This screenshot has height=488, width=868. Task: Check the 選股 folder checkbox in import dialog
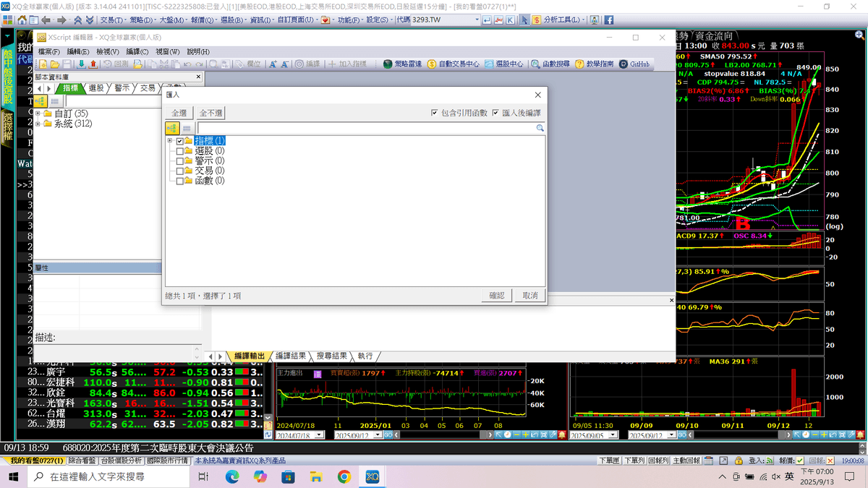tap(180, 151)
